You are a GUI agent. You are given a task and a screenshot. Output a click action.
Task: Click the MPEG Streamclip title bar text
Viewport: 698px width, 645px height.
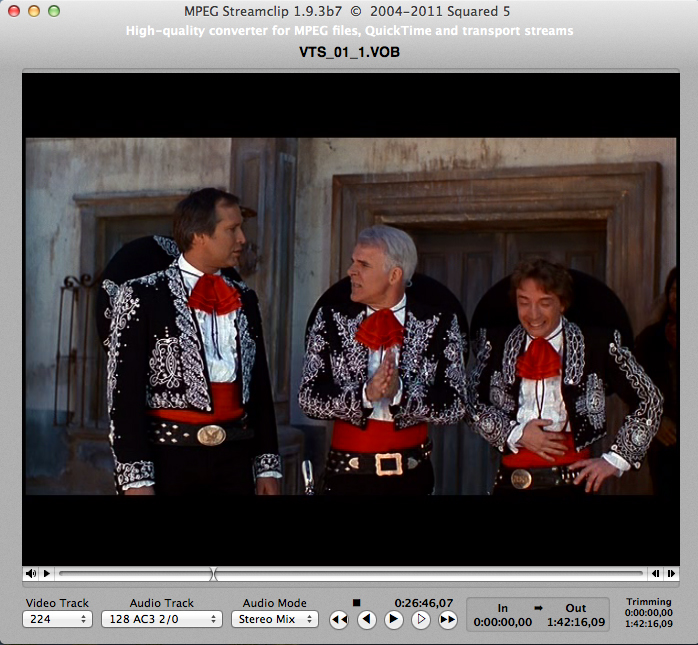tap(347, 11)
